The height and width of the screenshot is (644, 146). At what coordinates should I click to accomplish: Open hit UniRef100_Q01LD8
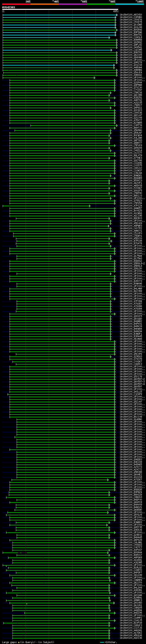coord(131,27)
